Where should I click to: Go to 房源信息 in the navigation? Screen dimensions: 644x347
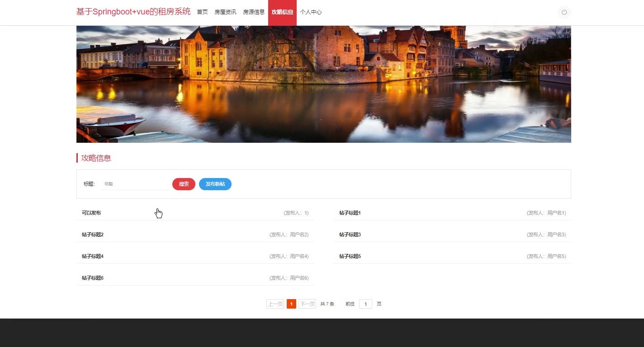tap(254, 12)
